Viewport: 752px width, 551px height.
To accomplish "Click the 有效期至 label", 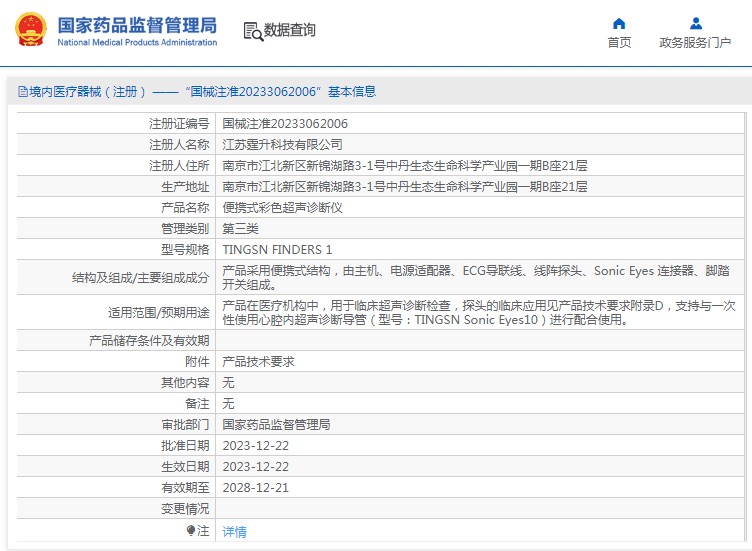I will tap(185, 488).
